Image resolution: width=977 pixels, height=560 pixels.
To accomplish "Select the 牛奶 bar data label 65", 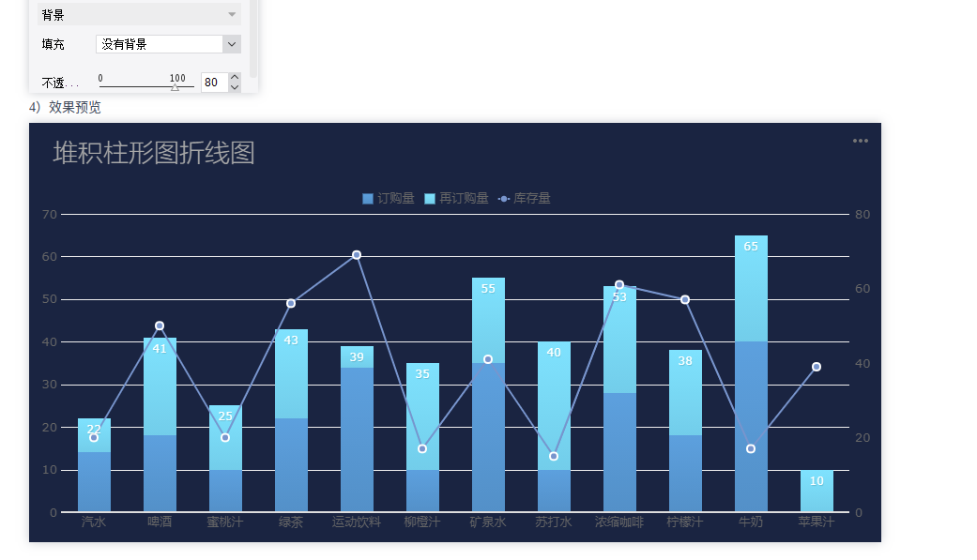I will pos(751,247).
